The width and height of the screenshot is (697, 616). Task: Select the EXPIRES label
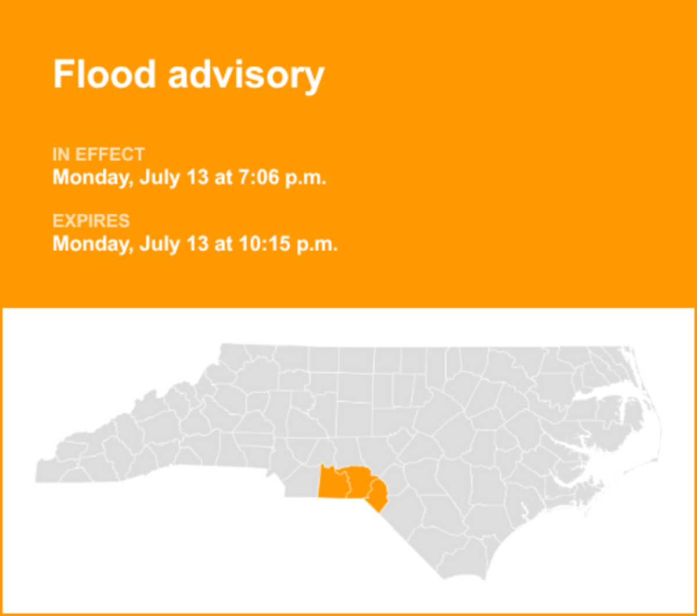pos(91,221)
